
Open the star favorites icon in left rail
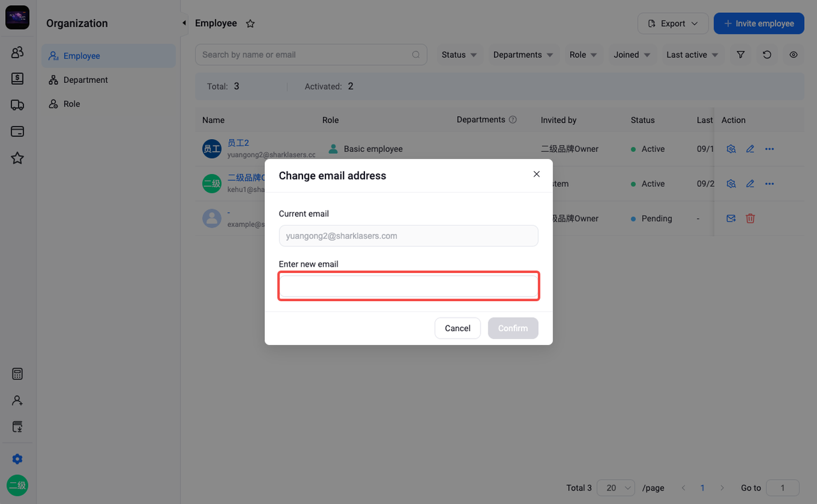point(17,158)
